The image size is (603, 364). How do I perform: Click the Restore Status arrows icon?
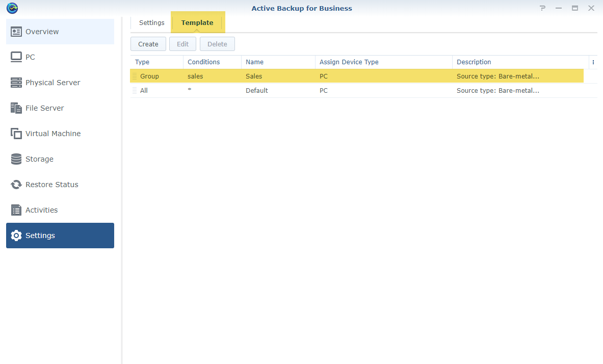click(16, 185)
